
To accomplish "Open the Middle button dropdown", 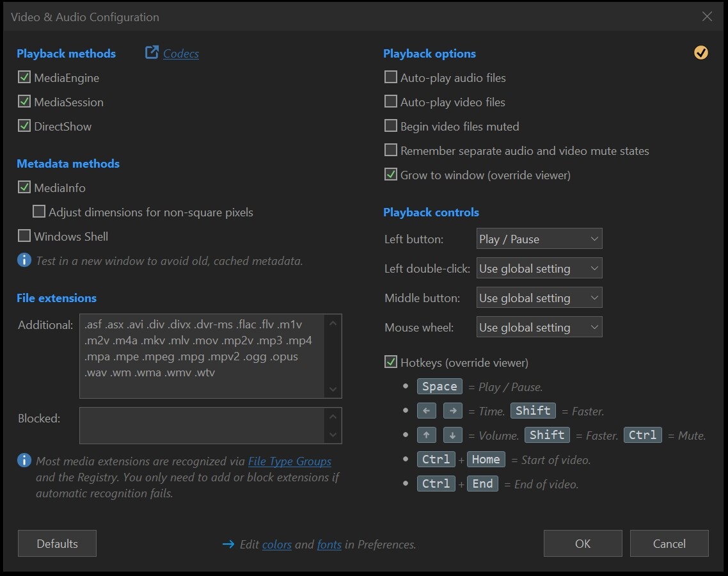I will tap(539, 298).
